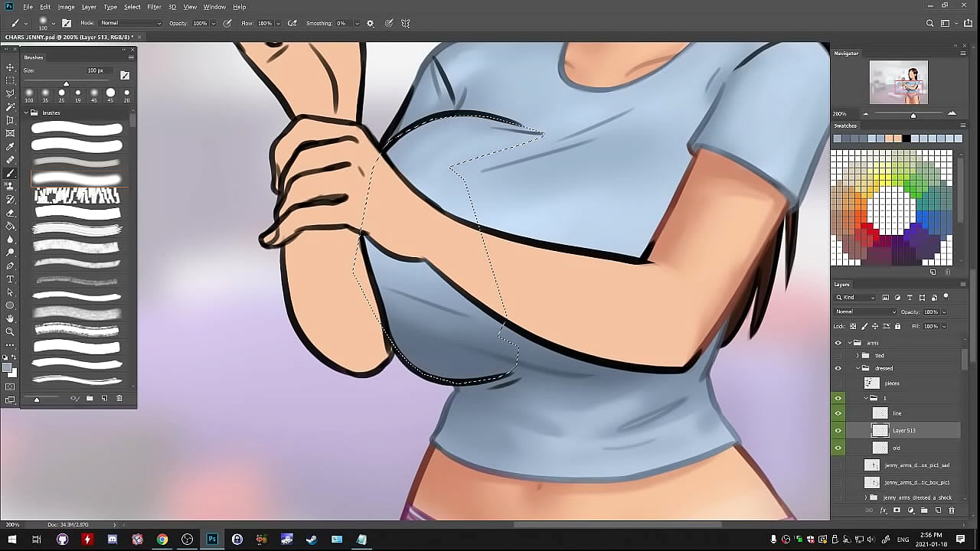Choose the Type tool

click(10, 279)
